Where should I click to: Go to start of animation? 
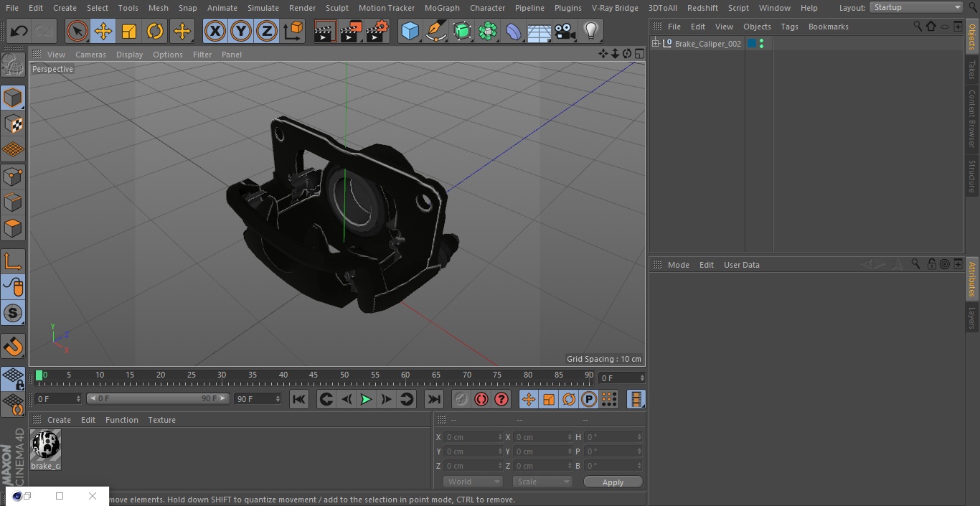[299, 399]
